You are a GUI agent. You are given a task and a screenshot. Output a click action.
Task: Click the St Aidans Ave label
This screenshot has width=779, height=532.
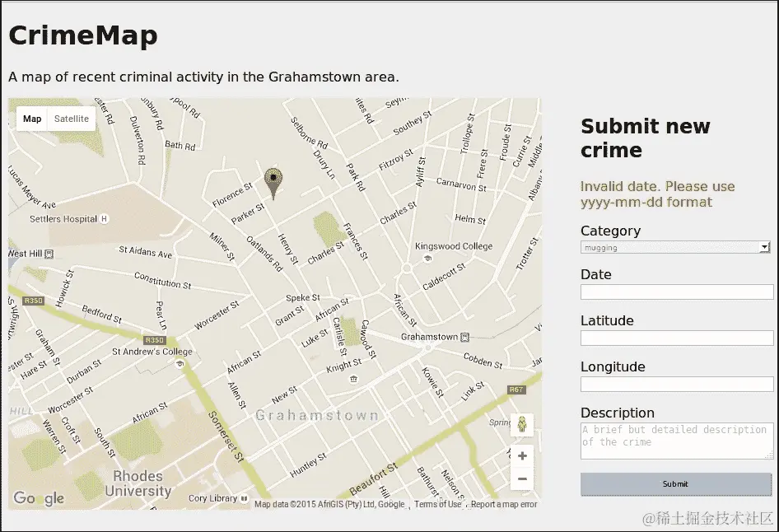pos(145,252)
